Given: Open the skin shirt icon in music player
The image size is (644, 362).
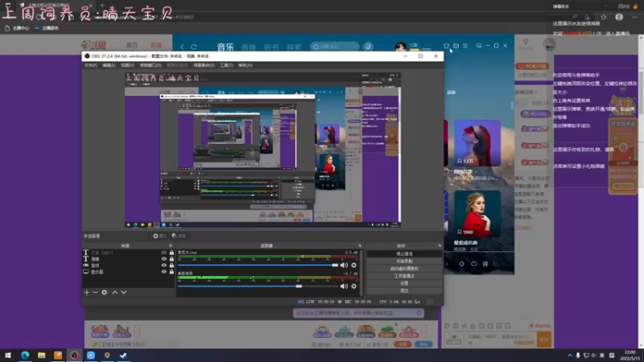Looking at the screenshot, I should coord(447,46).
